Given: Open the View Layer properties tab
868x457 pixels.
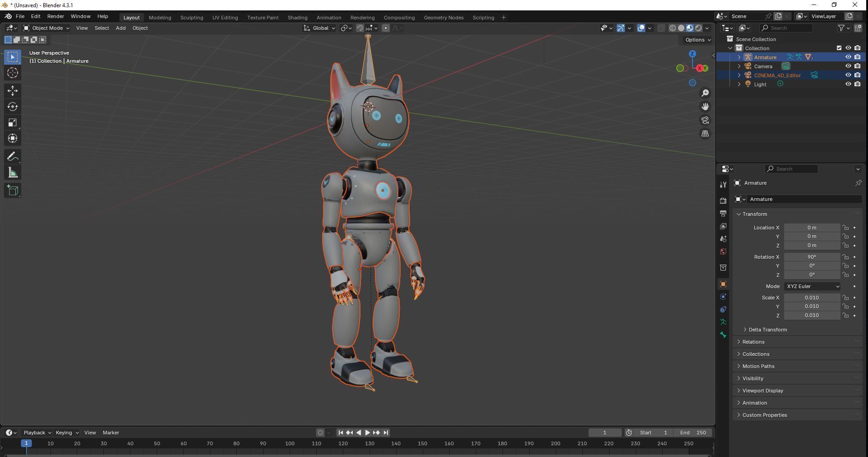Looking at the screenshot, I should [723, 226].
